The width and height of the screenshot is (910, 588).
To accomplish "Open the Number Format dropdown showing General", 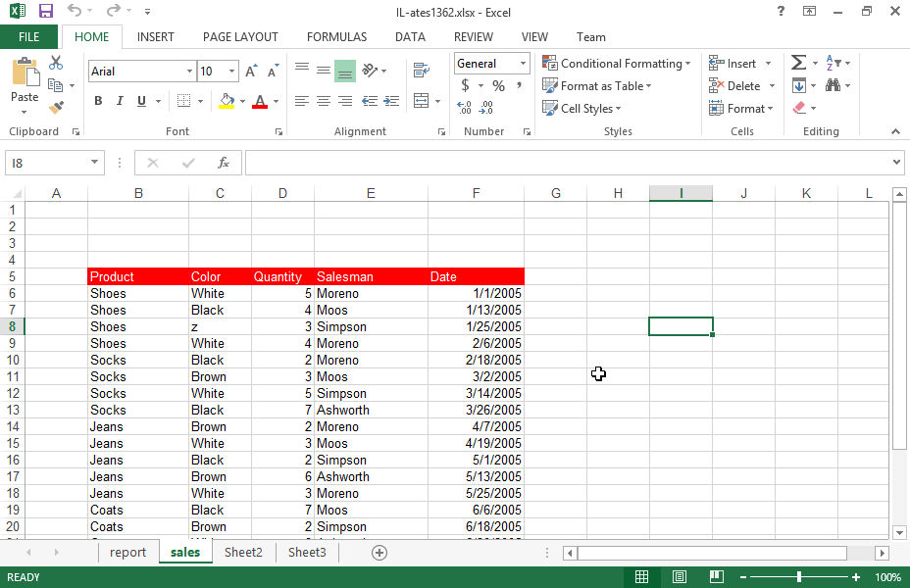I will pos(523,64).
